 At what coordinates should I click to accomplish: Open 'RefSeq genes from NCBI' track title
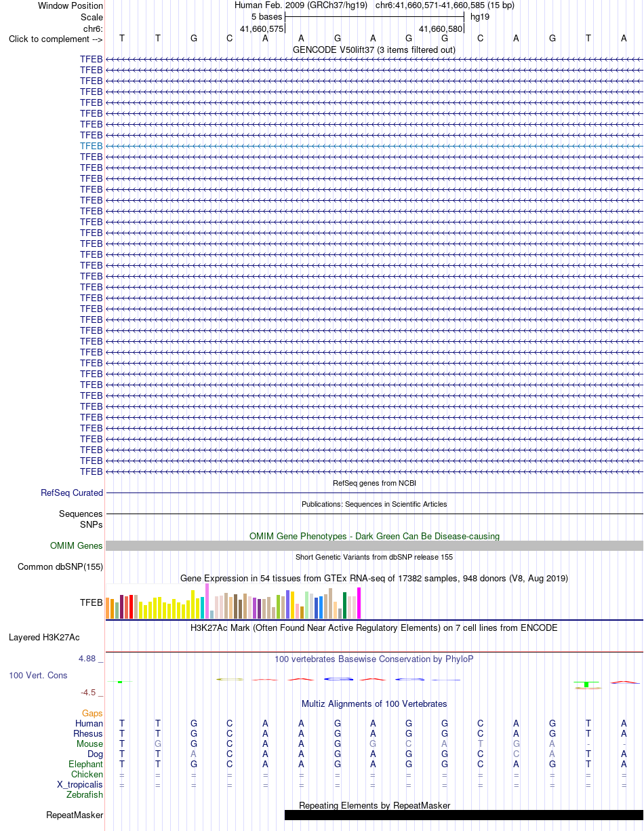click(374, 483)
